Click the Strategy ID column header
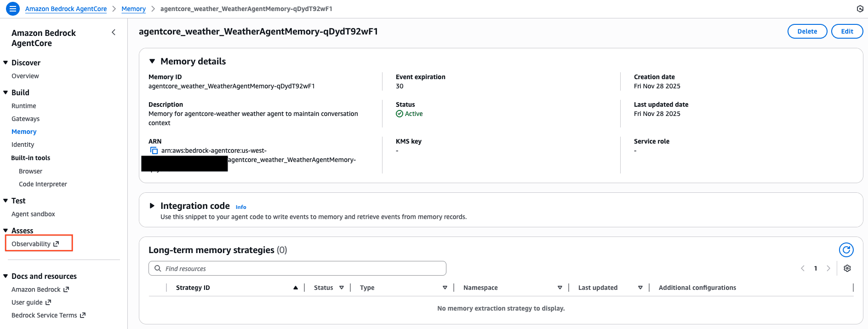The width and height of the screenshot is (868, 329). point(193,288)
